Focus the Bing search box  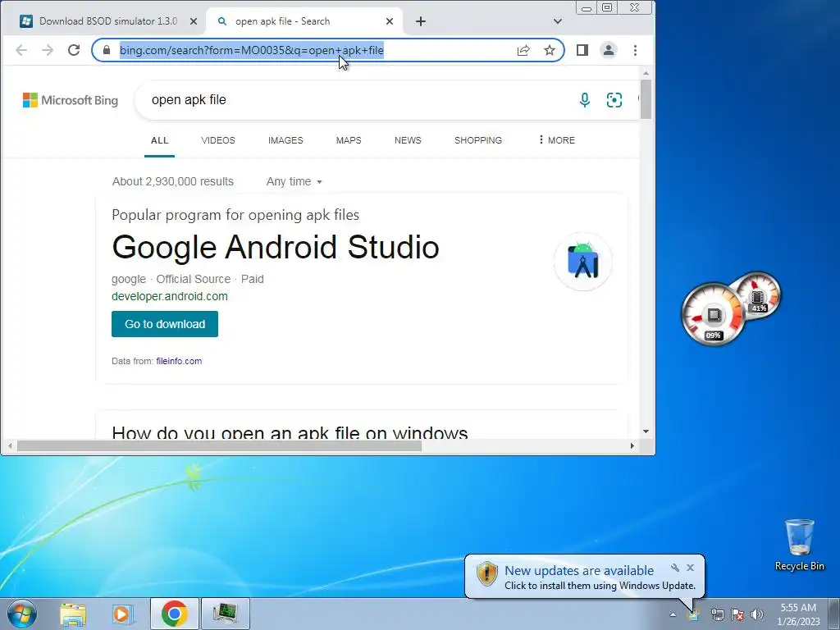click(354, 100)
